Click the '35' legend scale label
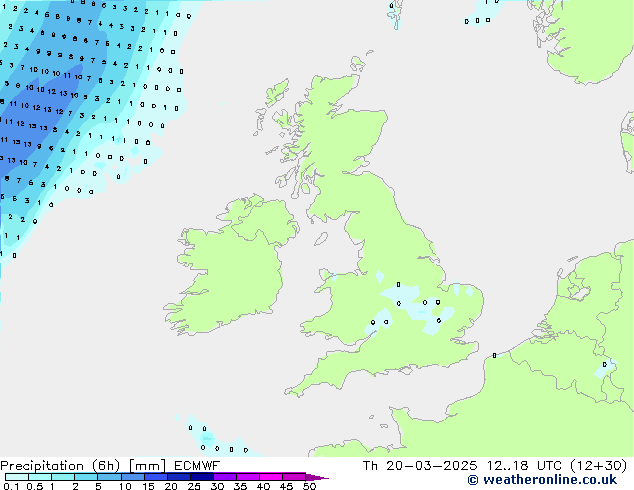This screenshot has height=490, width=634. pos(240,486)
